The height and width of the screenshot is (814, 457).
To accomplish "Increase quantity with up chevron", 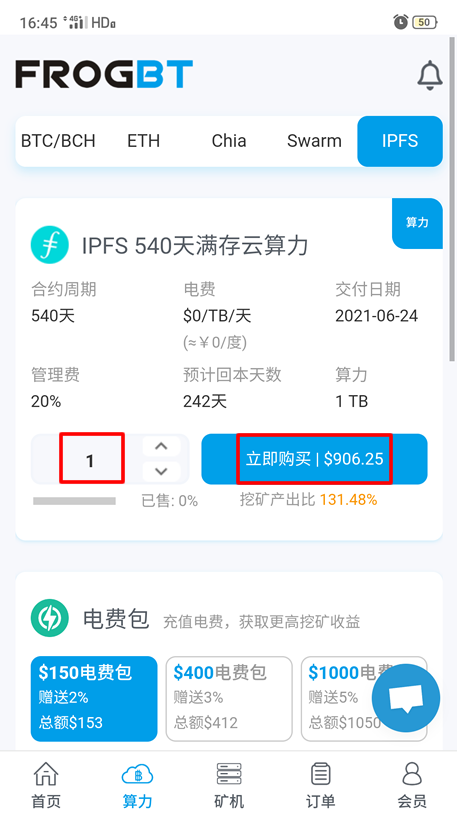I will 162,446.
